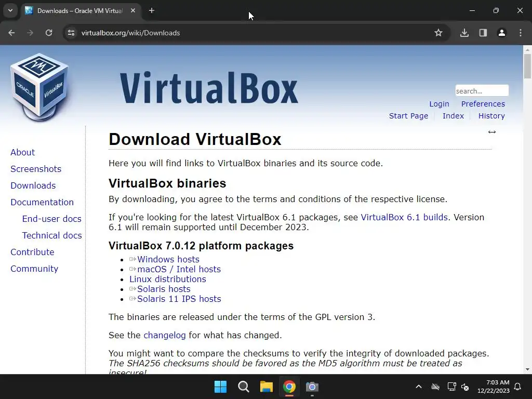Click Chrome icon in taskbar
The width and height of the screenshot is (532, 399).
(289, 387)
